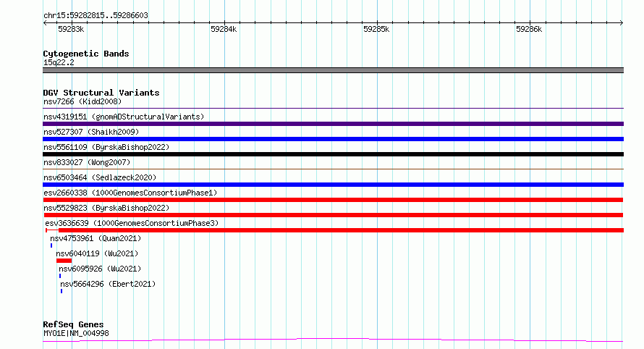Click the 15q22.2 band label
Viewport: 644px width, 349px height.
point(59,62)
